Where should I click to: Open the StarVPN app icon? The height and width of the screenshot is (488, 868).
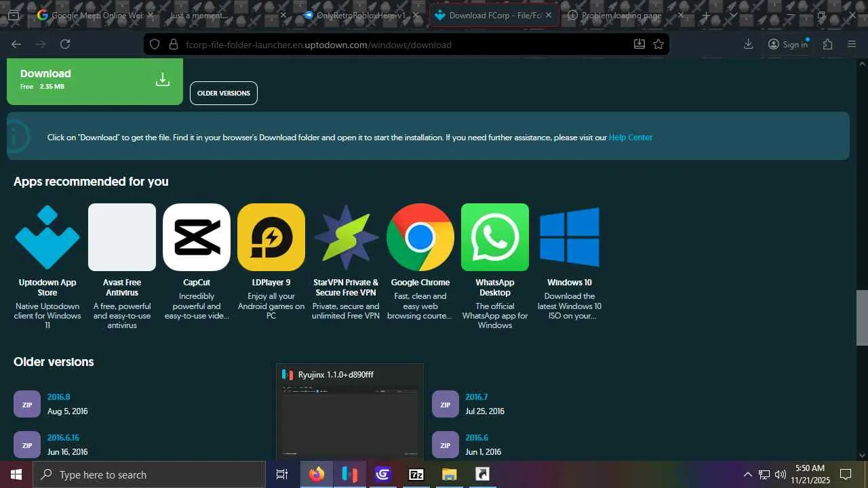coord(346,237)
